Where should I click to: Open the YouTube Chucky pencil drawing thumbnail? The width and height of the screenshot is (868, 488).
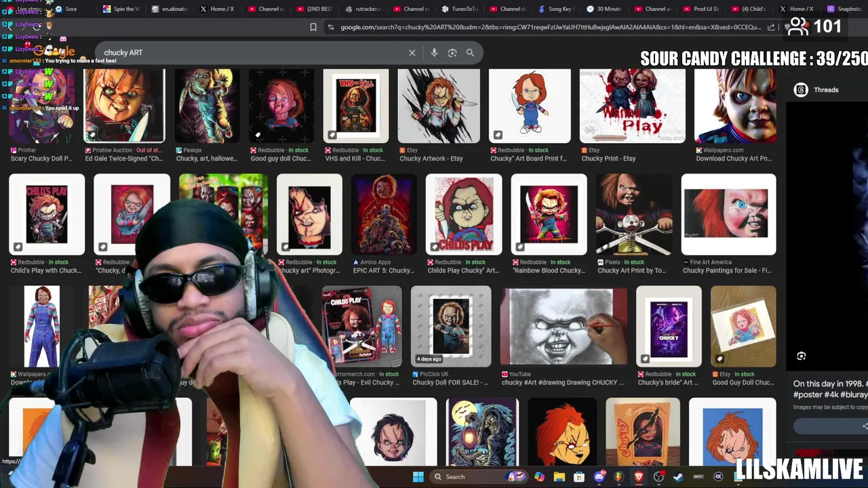[564, 326]
